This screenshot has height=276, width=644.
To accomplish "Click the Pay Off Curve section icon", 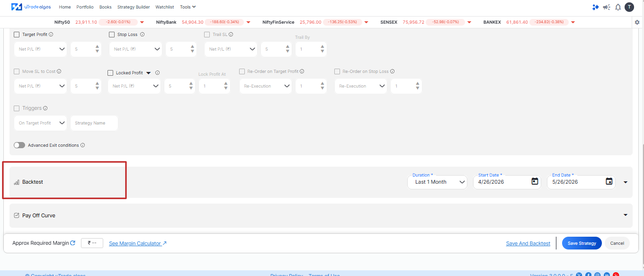I will click(x=17, y=215).
